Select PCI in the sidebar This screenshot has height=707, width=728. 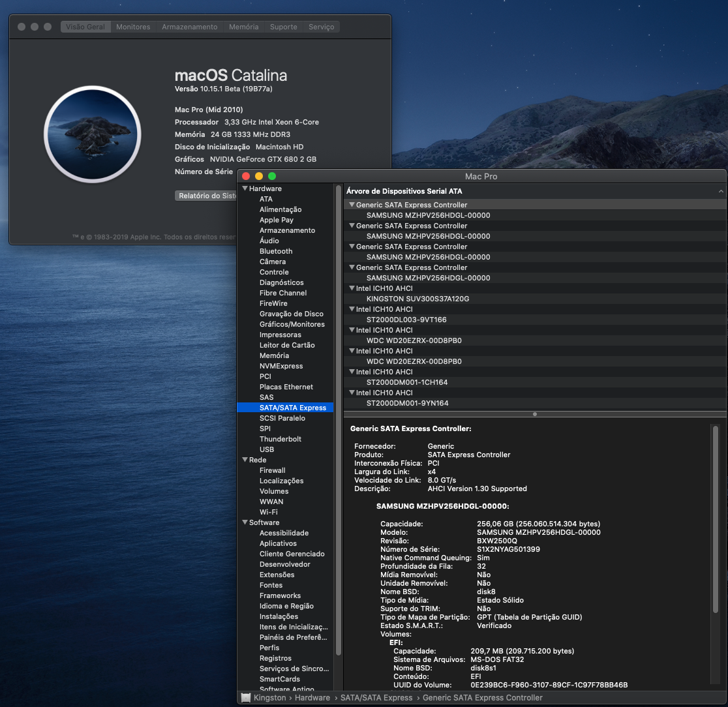click(265, 376)
